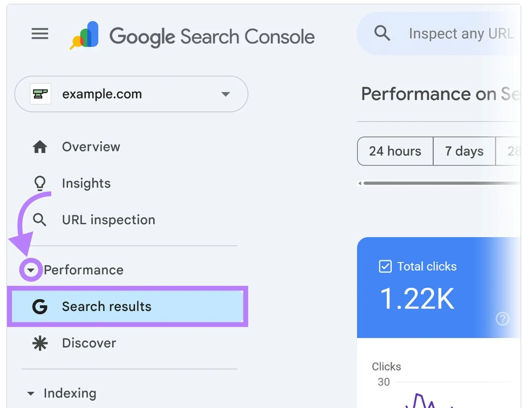Select the Search results menu item

[x=106, y=306]
